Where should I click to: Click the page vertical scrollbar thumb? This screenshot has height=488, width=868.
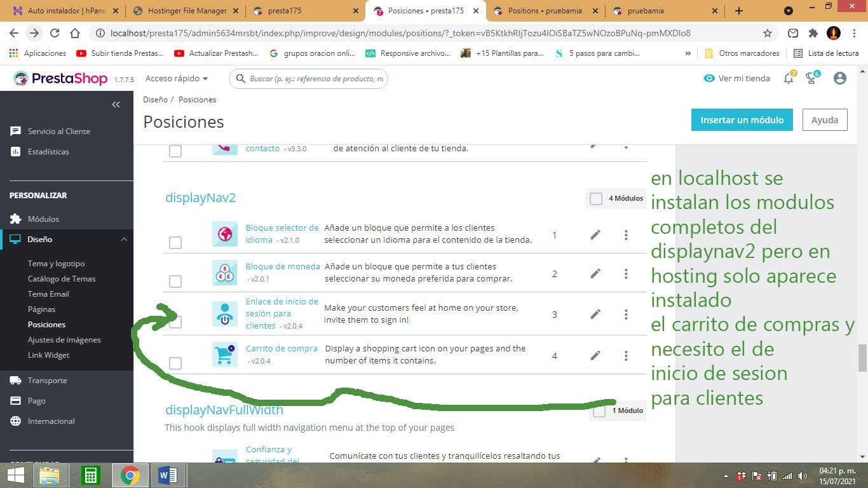tap(862, 358)
